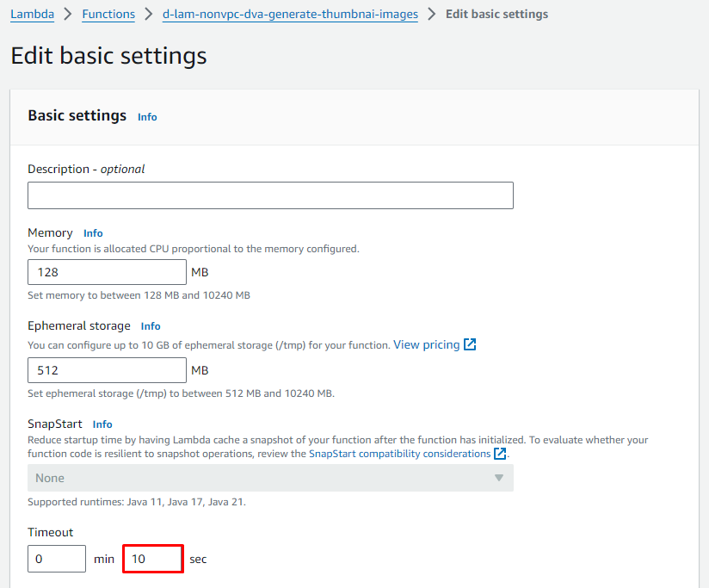
Task: Open the SnapStart dropdown showing None
Action: tap(270, 478)
